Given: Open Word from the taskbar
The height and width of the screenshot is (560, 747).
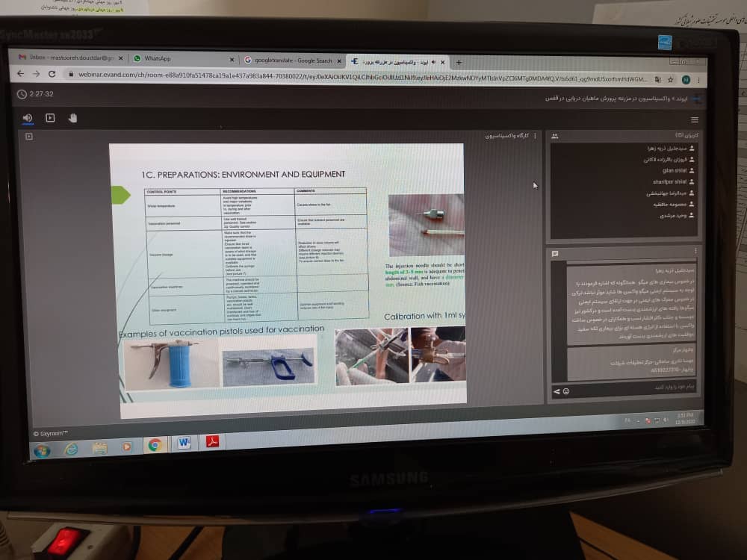Looking at the screenshot, I should tap(183, 444).
